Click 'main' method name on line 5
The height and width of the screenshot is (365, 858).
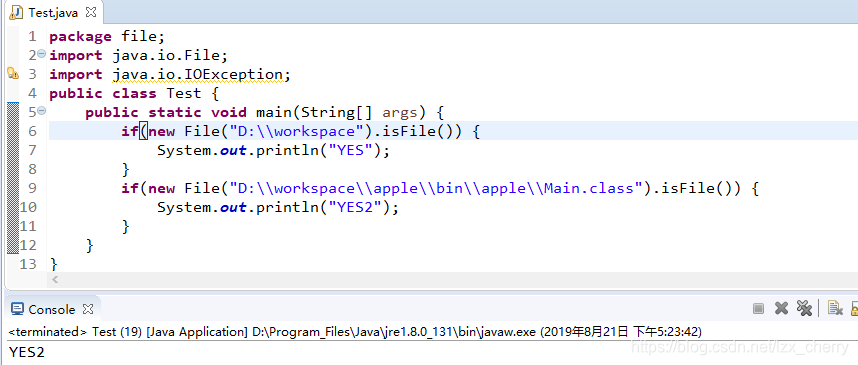(x=274, y=113)
